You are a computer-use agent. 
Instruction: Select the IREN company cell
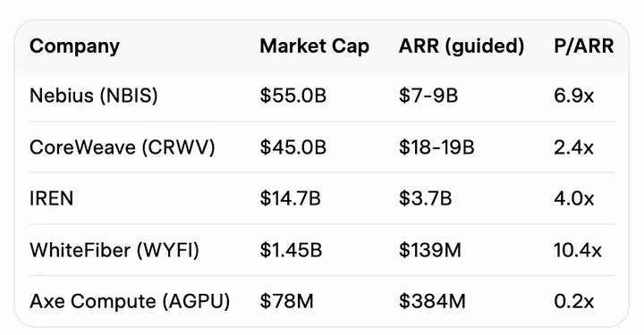(51, 198)
